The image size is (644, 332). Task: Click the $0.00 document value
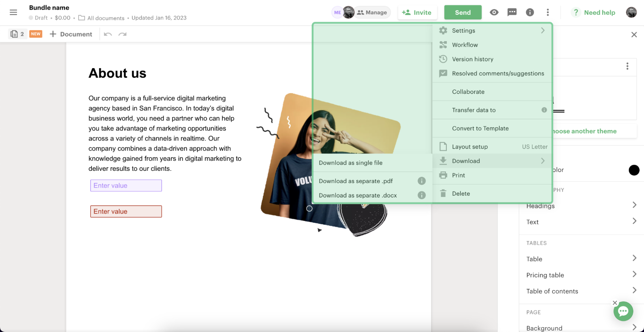click(62, 18)
